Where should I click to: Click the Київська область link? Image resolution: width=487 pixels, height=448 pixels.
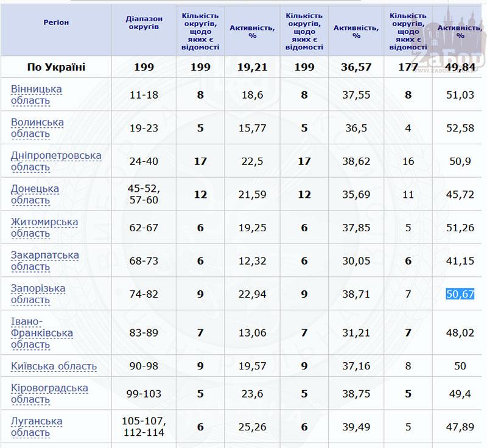(x=54, y=366)
